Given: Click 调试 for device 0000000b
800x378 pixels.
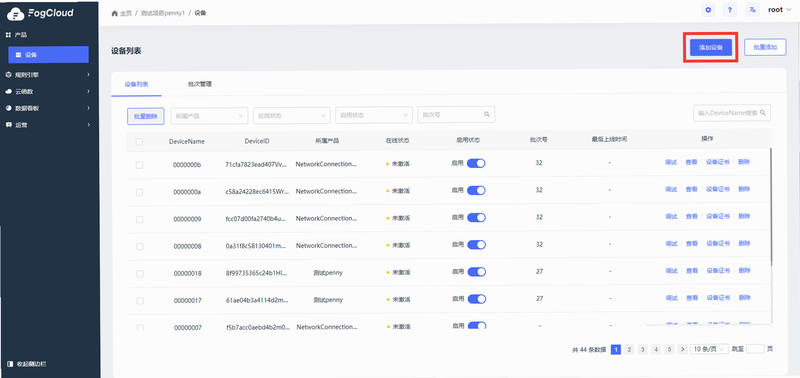Looking at the screenshot, I should pos(671,162).
